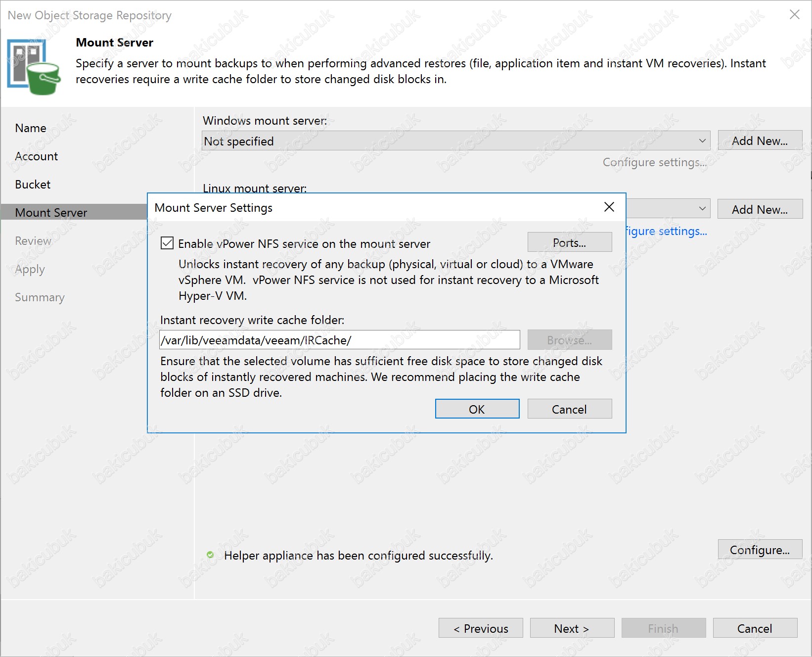The image size is (812, 657).
Task: Click the disabled Finish button
Action: (664, 628)
